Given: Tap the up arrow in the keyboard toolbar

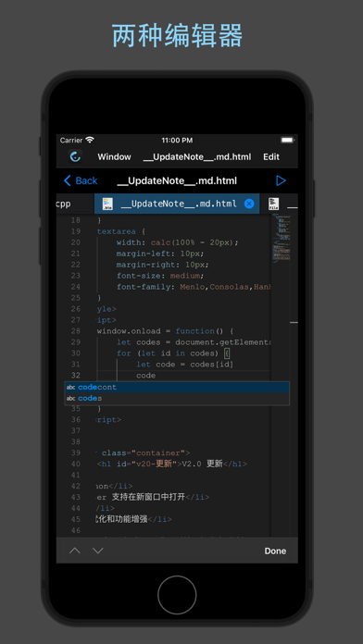Looking at the screenshot, I should [75, 551].
